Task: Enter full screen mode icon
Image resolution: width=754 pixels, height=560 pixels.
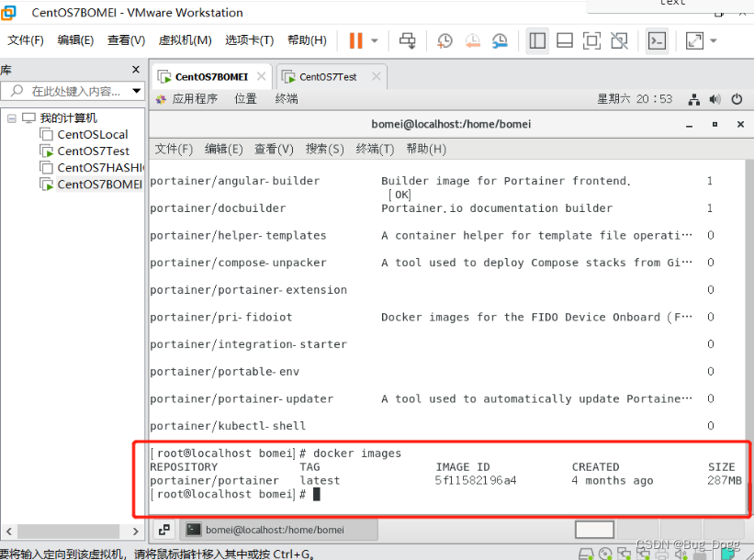Action: (591, 41)
